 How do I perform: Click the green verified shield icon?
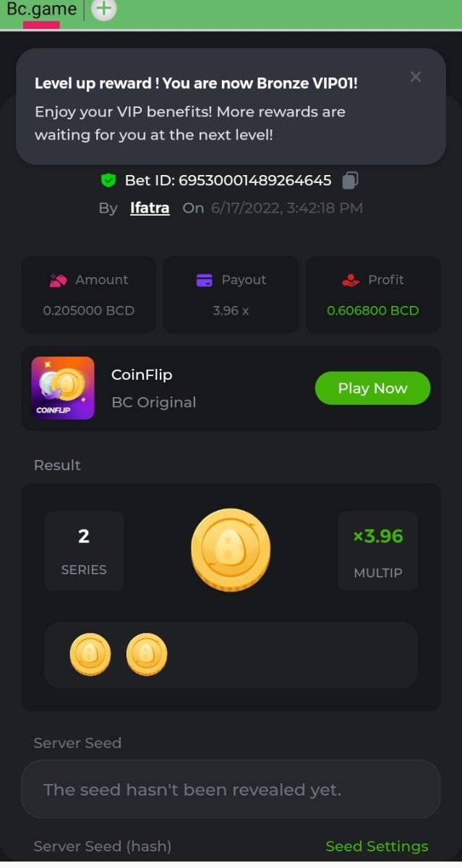108,180
